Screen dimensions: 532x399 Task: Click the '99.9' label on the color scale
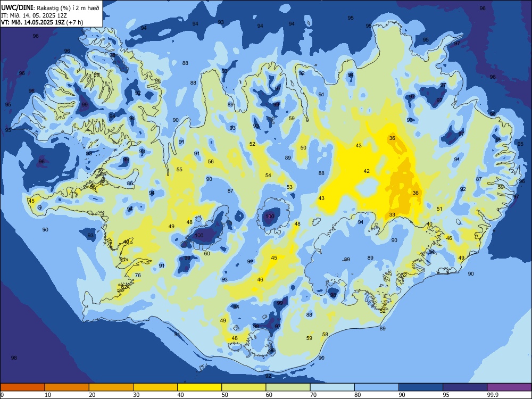[492, 395]
